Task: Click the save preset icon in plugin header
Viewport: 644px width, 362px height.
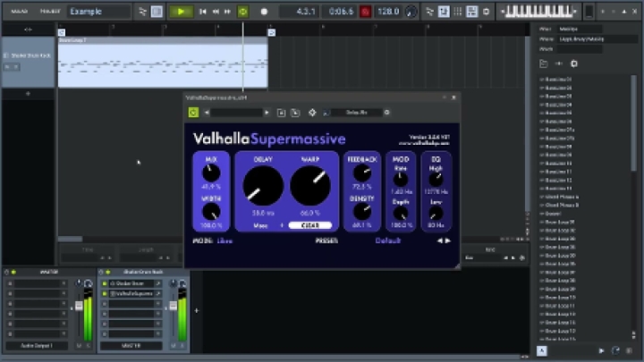Action: (281, 112)
